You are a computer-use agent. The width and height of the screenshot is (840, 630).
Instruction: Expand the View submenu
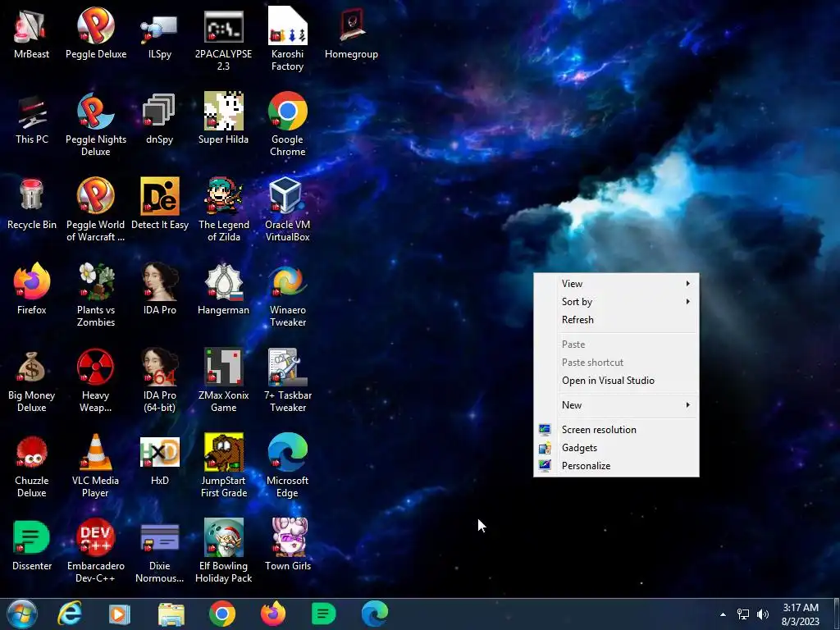[616, 283]
